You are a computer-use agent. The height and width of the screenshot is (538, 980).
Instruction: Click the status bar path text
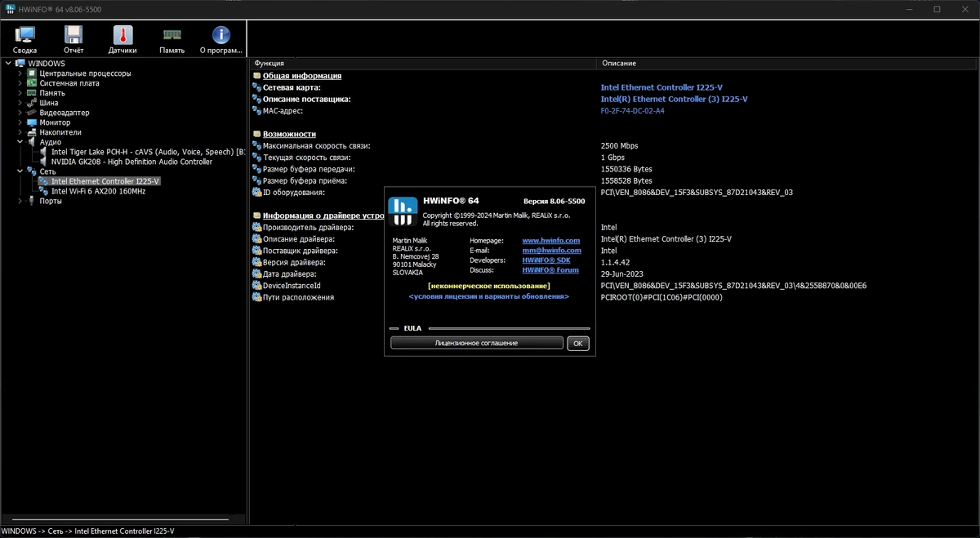(x=87, y=531)
